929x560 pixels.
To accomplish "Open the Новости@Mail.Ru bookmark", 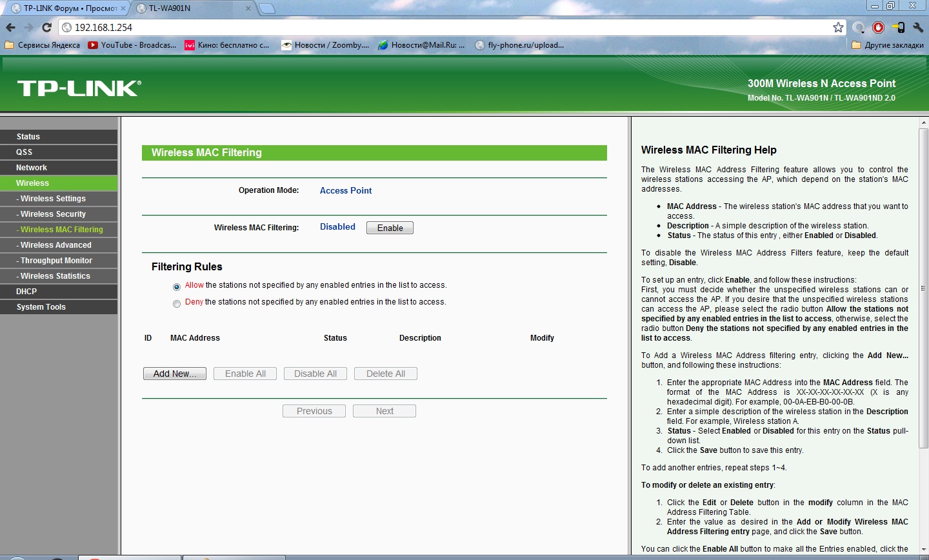I will (421, 45).
